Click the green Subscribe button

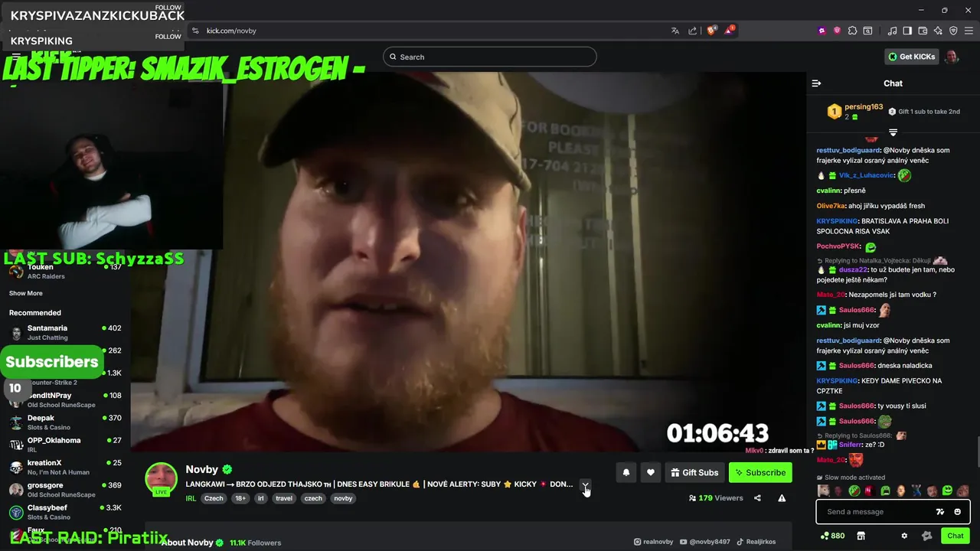tap(760, 473)
